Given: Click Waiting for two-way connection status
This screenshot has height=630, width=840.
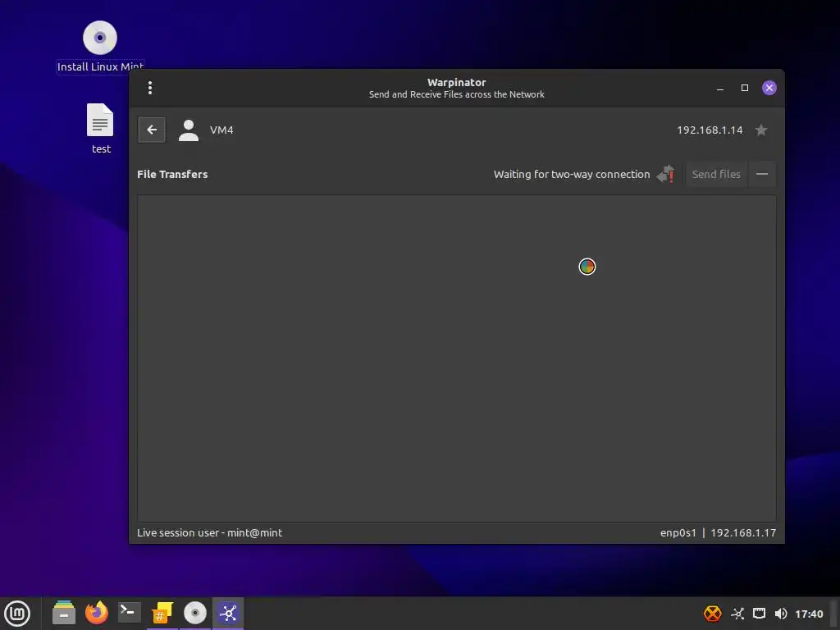Looking at the screenshot, I should click(572, 174).
